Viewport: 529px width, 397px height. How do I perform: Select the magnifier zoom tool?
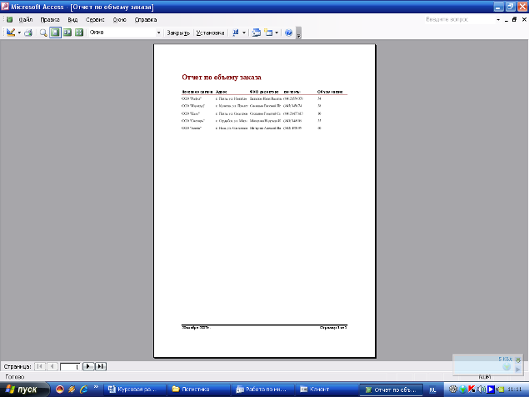pos(43,33)
